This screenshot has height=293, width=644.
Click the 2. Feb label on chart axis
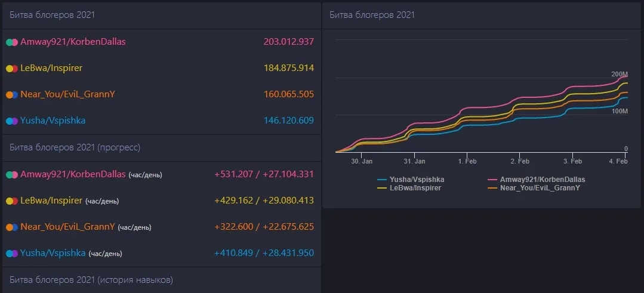pyautogui.click(x=520, y=161)
